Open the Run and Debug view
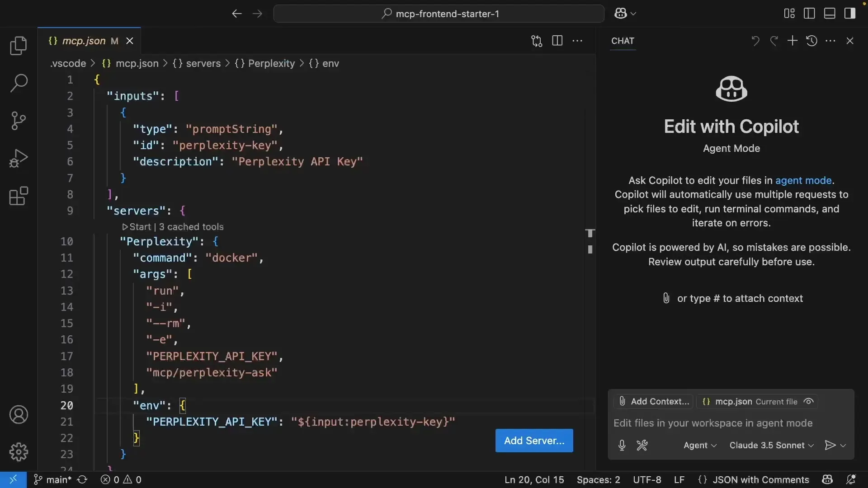868x488 pixels. point(19,159)
